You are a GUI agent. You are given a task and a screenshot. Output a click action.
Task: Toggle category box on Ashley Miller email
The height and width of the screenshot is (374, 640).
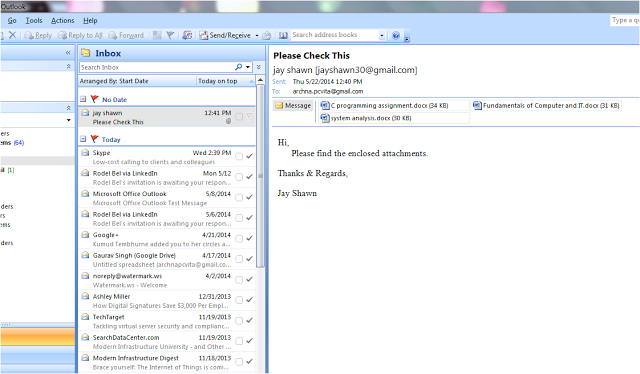pyautogui.click(x=239, y=300)
